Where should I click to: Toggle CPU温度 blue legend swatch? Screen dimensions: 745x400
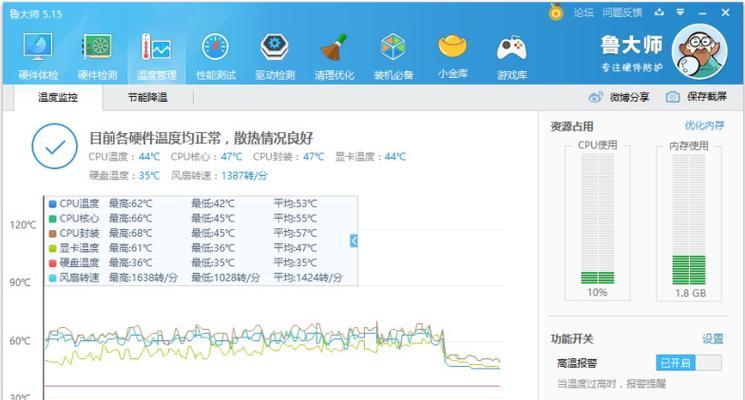[53, 204]
